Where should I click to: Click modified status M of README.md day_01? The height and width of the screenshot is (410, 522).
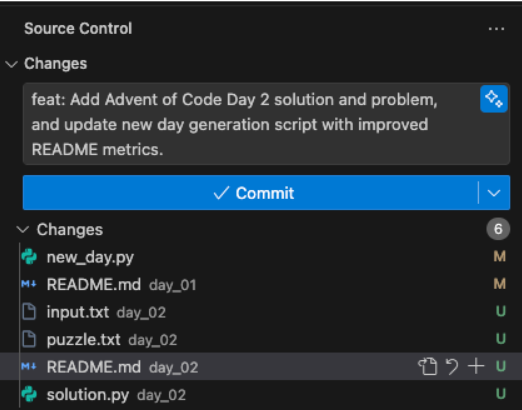pos(500,284)
